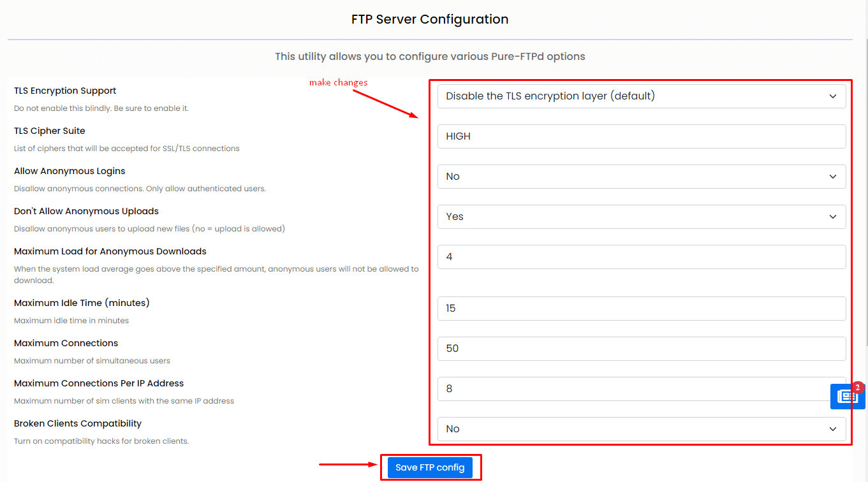Click the Maximum Idle Time input showing 15
This screenshot has height=482, width=868.
click(x=642, y=309)
